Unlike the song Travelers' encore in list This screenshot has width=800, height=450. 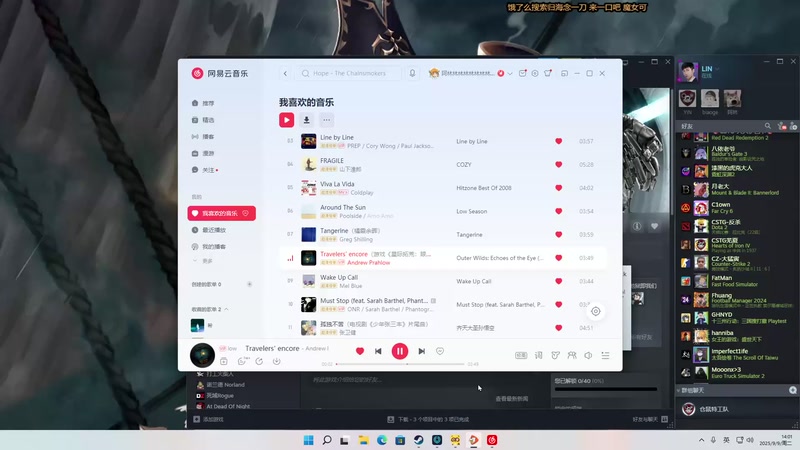[x=559, y=258]
